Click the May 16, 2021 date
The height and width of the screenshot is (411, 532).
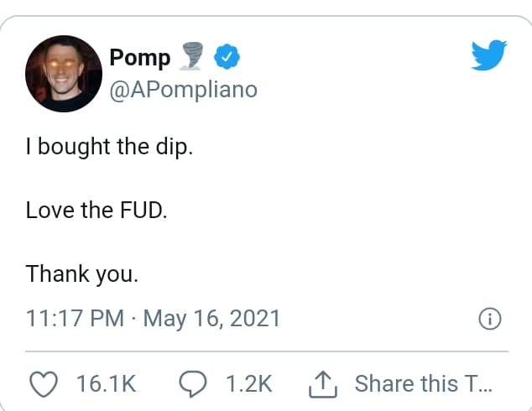pos(211,319)
